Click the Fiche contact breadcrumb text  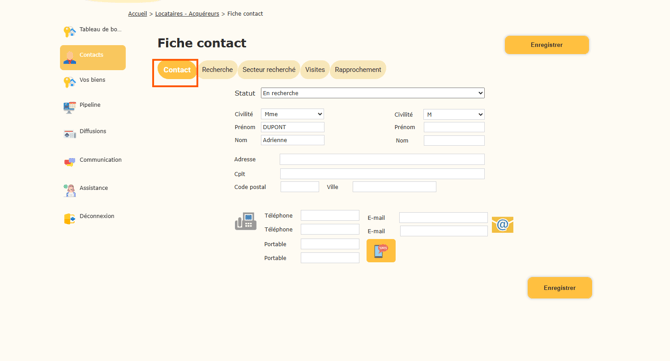(245, 14)
